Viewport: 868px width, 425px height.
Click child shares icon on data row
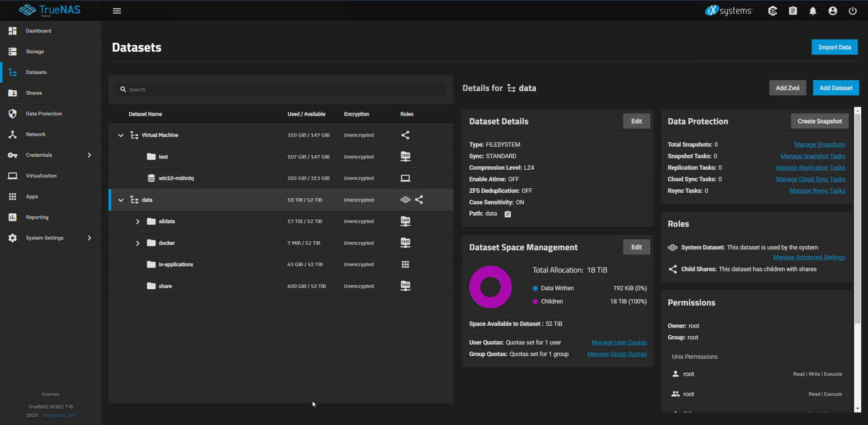click(x=419, y=200)
